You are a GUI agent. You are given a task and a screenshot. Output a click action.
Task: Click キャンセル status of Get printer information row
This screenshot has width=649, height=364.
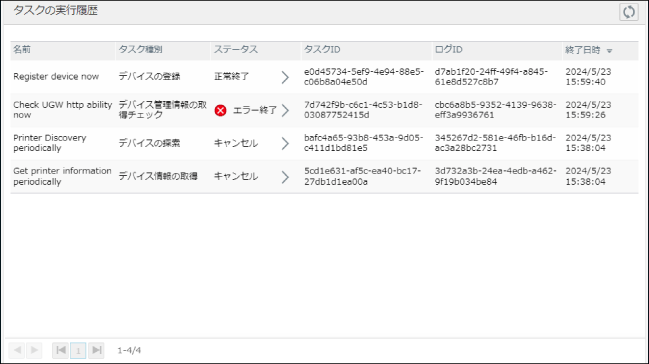(x=236, y=176)
